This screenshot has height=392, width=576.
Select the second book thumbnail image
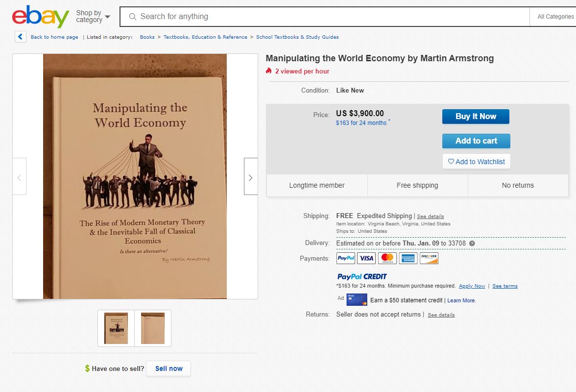153,328
